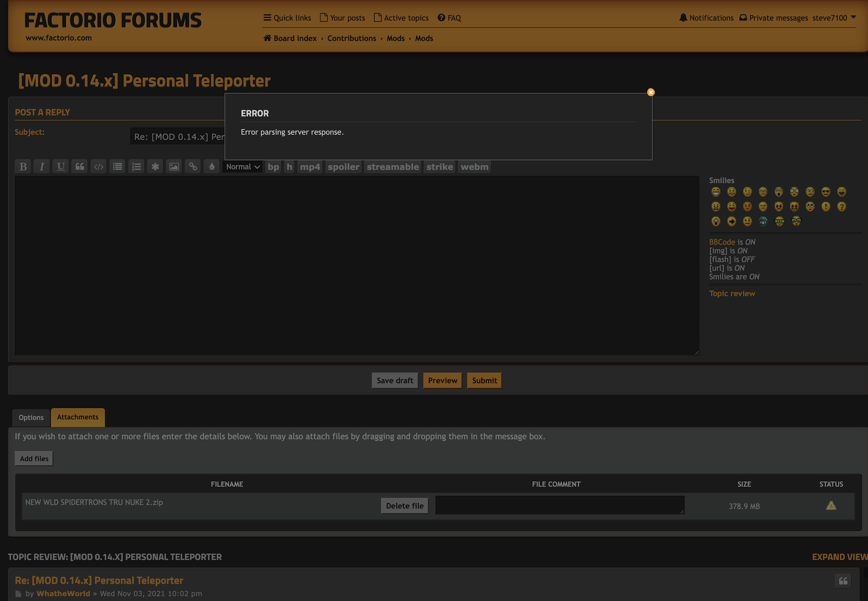The height and width of the screenshot is (601, 868).
Task: Insert h heading BBCode tag
Action: tap(289, 167)
